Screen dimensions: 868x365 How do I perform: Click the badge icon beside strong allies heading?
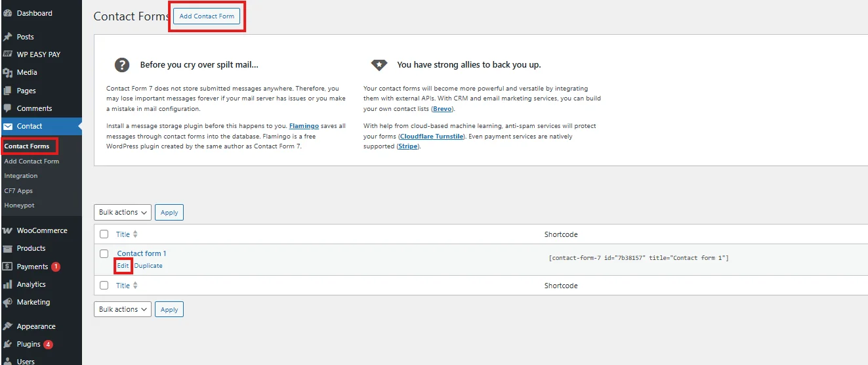pyautogui.click(x=379, y=64)
